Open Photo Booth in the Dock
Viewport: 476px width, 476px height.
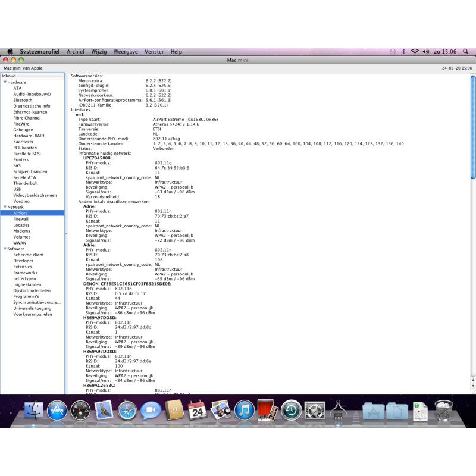click(268, 410)
